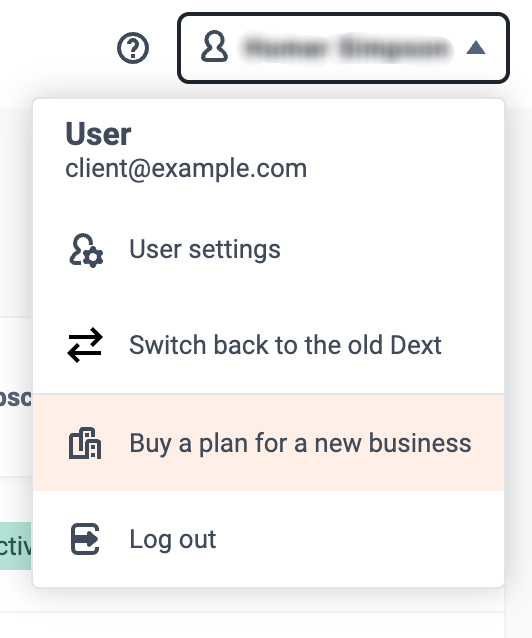Click the client@example.com email text
The height and width of the screenshot is (638, 532).
tap(186, 168)
